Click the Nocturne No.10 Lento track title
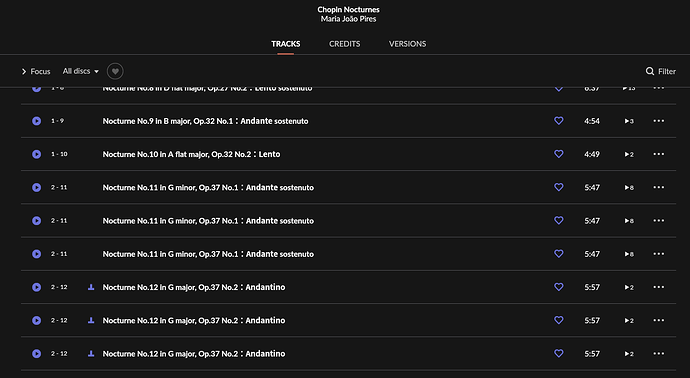Viewport: 690px width, 378px height. pos(191,154)
